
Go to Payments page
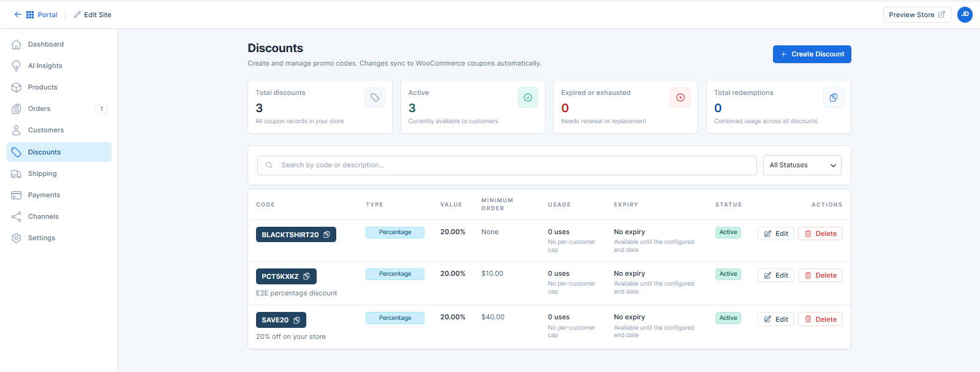pyautogui.click(x=59, y=195)
